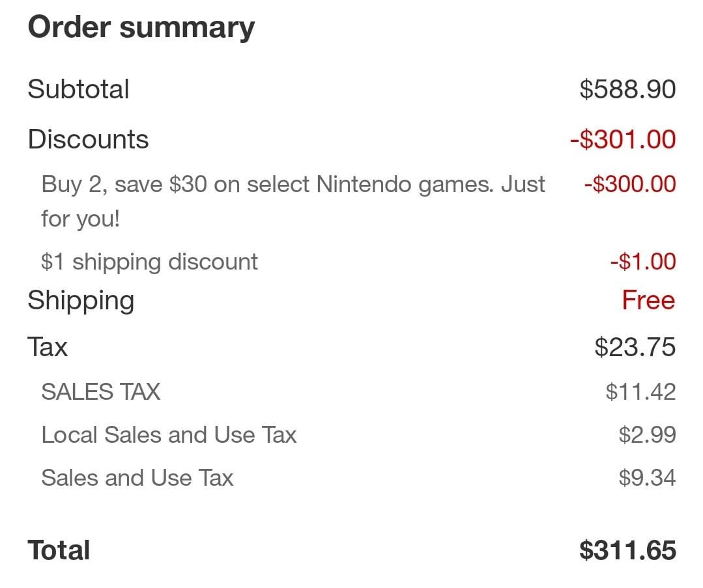
Task: Click the $2.99 local tax amount
Action: [x=647, y=435]
